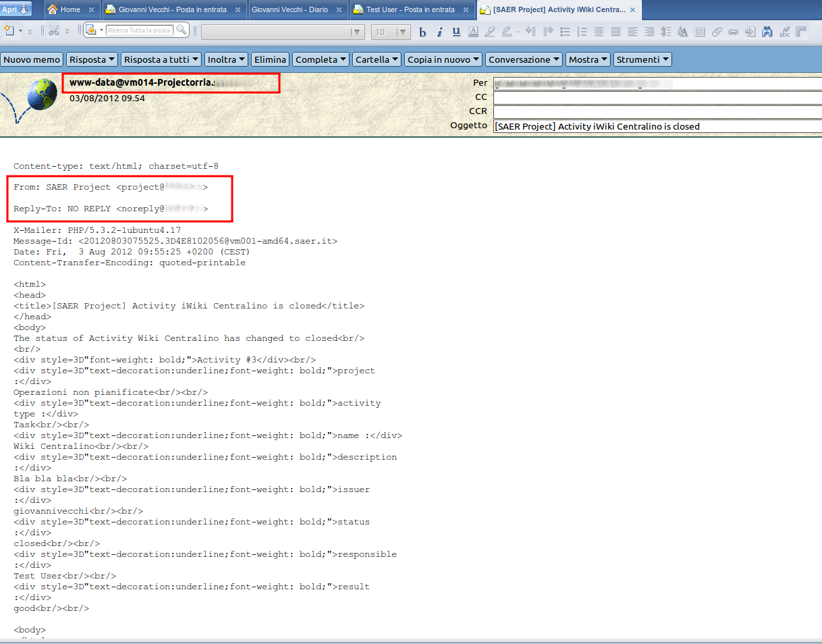Click the bold formatting icon
This screenshot has width=822, height=644.
point(423,32)
